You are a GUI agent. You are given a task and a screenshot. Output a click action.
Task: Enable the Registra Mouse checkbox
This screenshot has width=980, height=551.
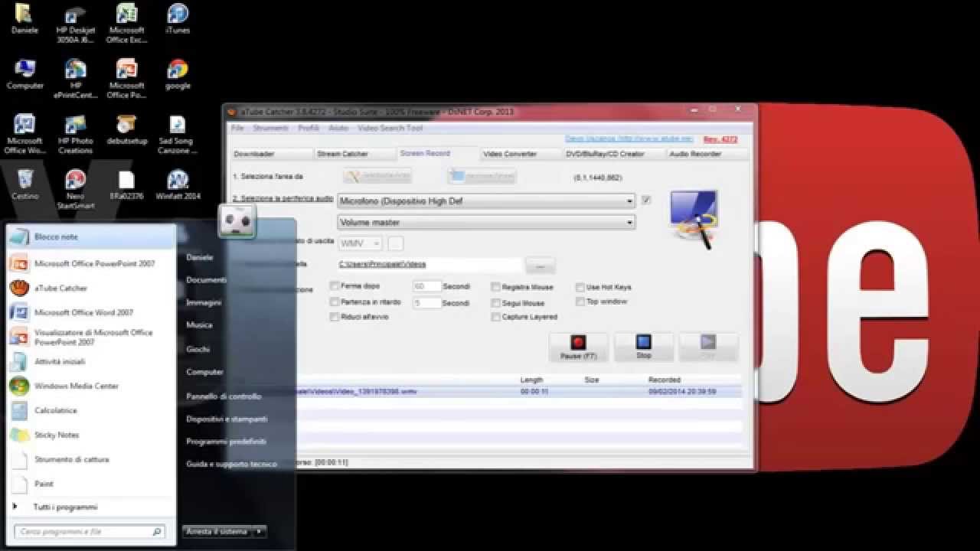(496, 288)
